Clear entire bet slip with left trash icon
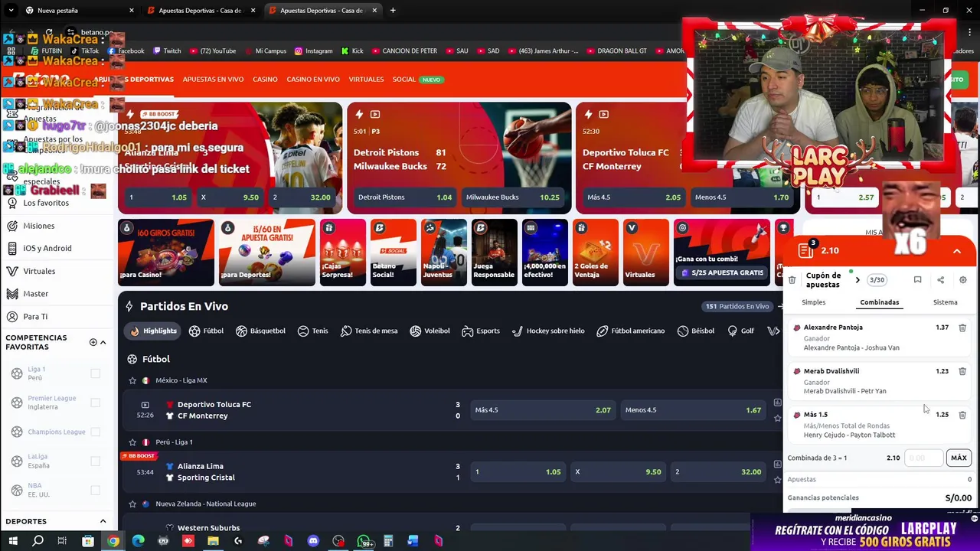Viewport: 980px width, 551px height. coord(792,280)
